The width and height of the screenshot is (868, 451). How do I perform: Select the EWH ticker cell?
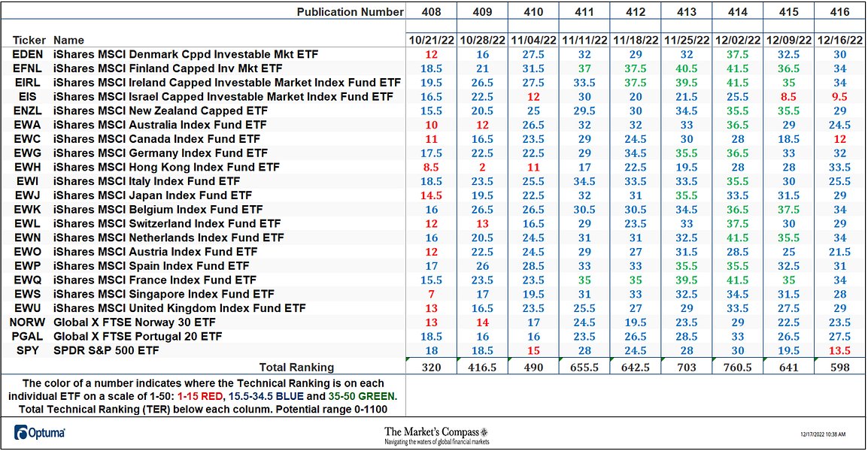click(28, 167)
